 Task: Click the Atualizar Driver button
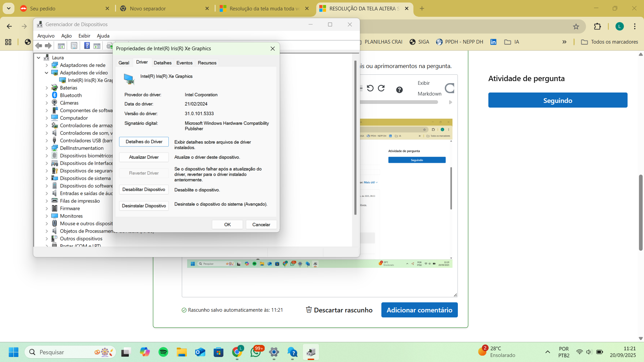(144, 157)
